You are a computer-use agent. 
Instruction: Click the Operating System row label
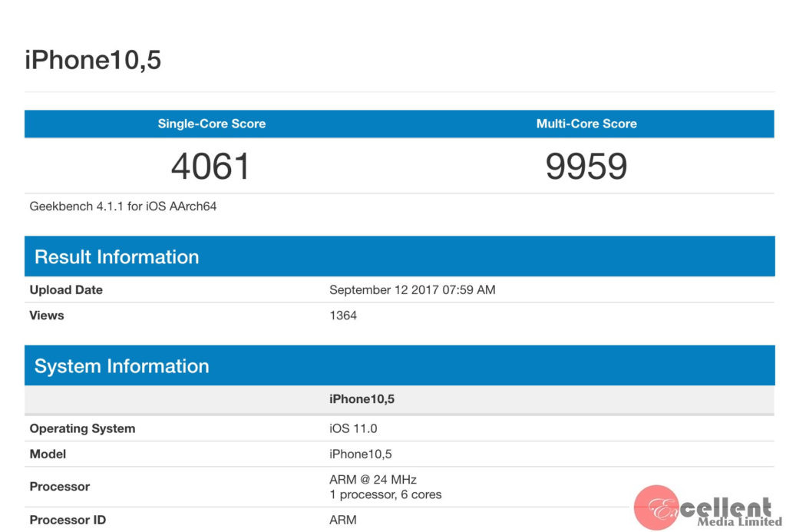[82, 428]
